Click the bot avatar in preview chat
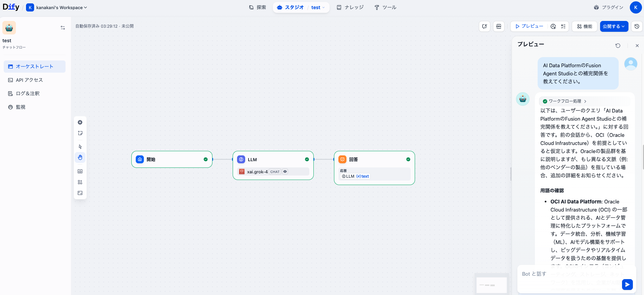 pos(523,99)
